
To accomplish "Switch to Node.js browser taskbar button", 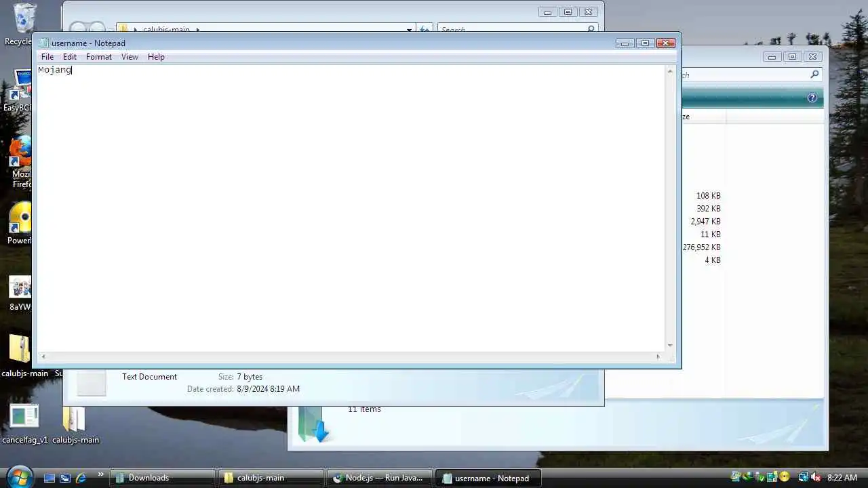I will click(x=379, y=478).
